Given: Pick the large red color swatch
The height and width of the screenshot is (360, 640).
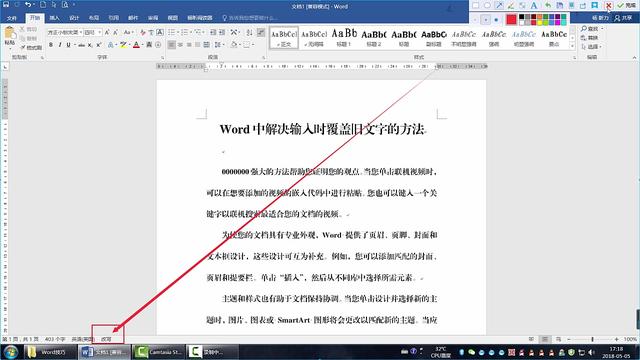Looking at the screenshot, I should coord(511,19).
